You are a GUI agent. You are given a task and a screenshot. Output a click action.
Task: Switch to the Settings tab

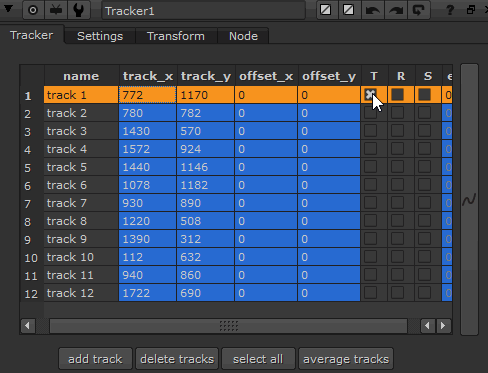[100, 36]
